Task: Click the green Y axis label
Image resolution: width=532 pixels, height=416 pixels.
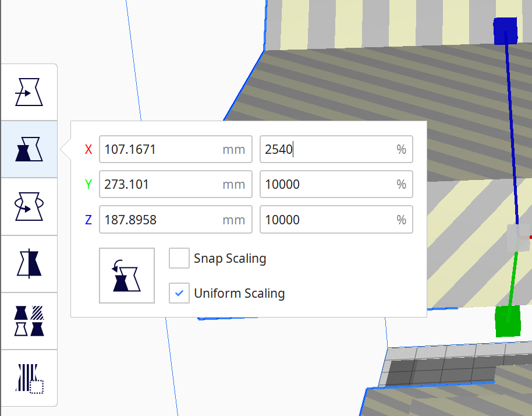Action: coord(88,184)
